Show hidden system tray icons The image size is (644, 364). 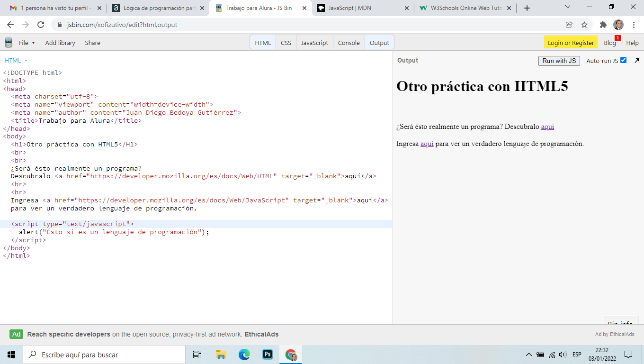pyautogui.click(x=529, y=355)
